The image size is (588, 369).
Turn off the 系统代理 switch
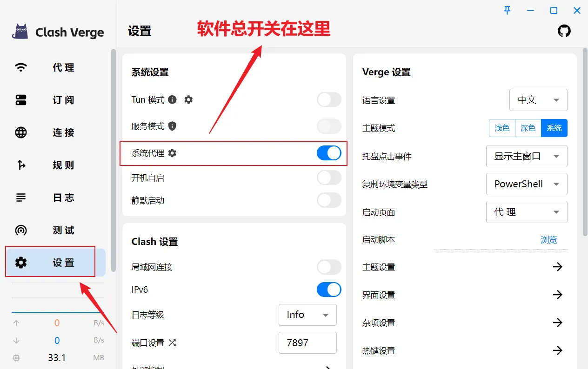(329, 153)
